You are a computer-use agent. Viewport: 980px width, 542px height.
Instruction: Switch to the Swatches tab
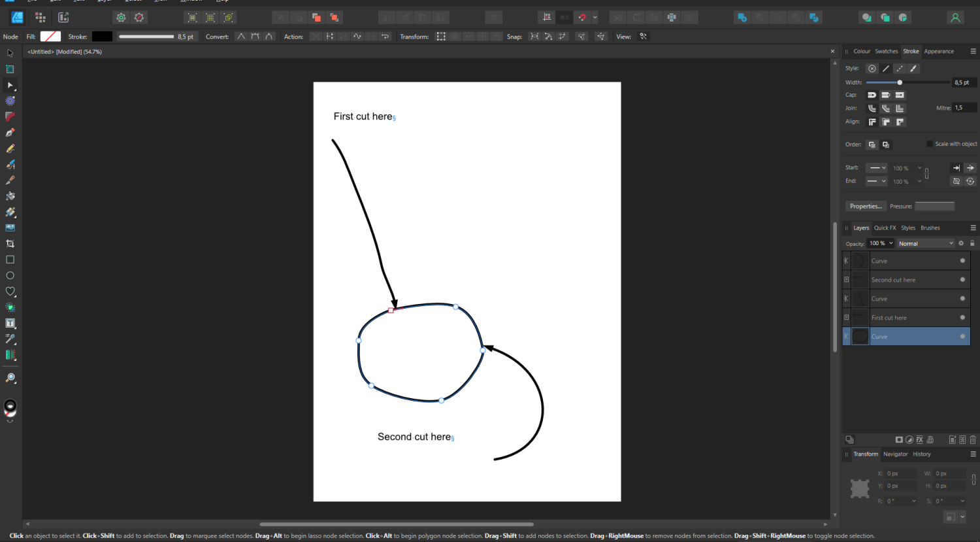886,51
